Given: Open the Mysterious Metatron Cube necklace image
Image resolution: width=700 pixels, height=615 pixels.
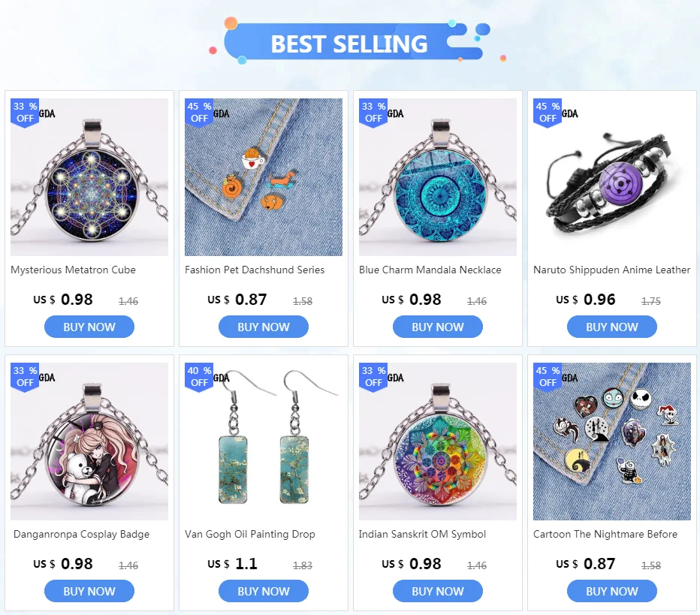Looking at the screenshot, I should point(89,177).
